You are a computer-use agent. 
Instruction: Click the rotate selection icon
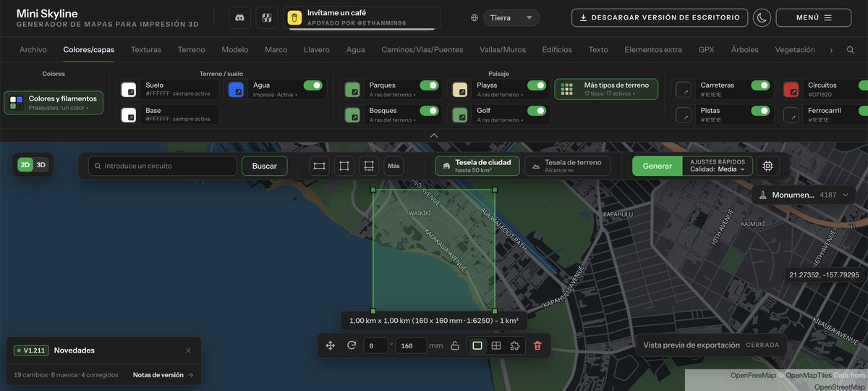tap(352, 345)
